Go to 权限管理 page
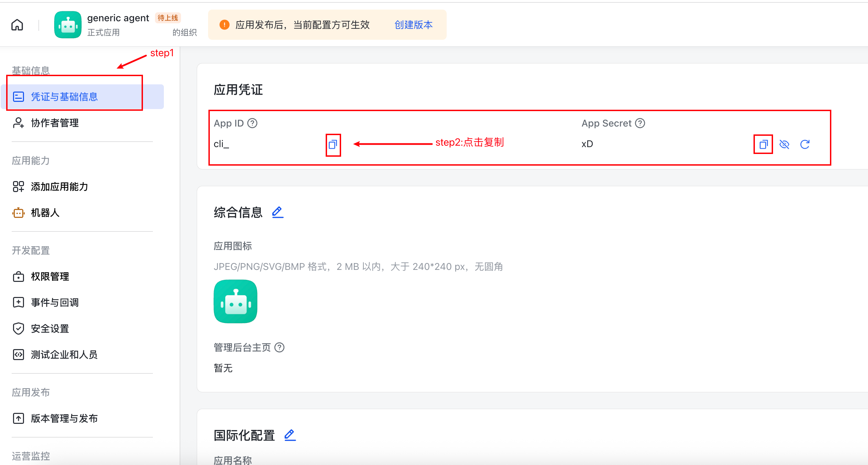This screenshot has height=465, width=868. click(50, 276)
